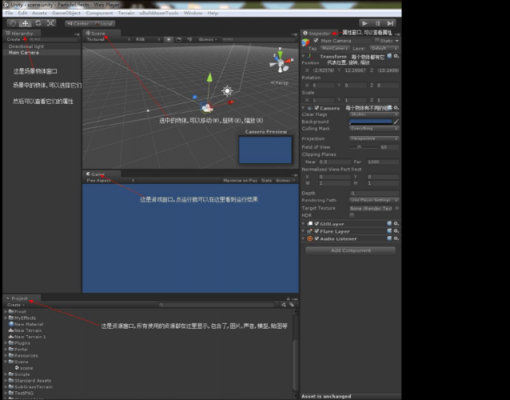Select the directional light sun gizmo in scene
Screen dimensions: 510x400
(x=227, y=91)
